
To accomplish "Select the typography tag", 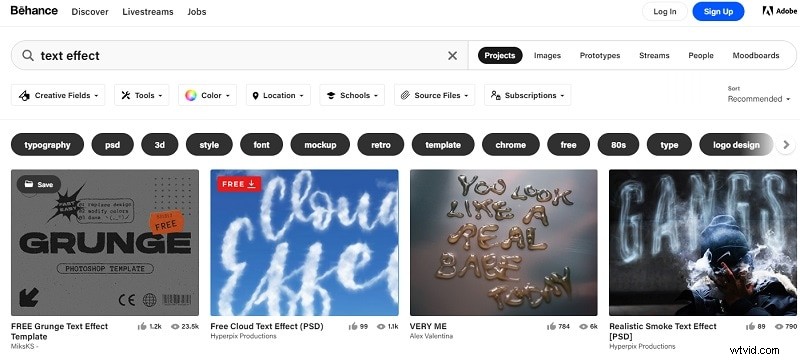I will 47,145.
